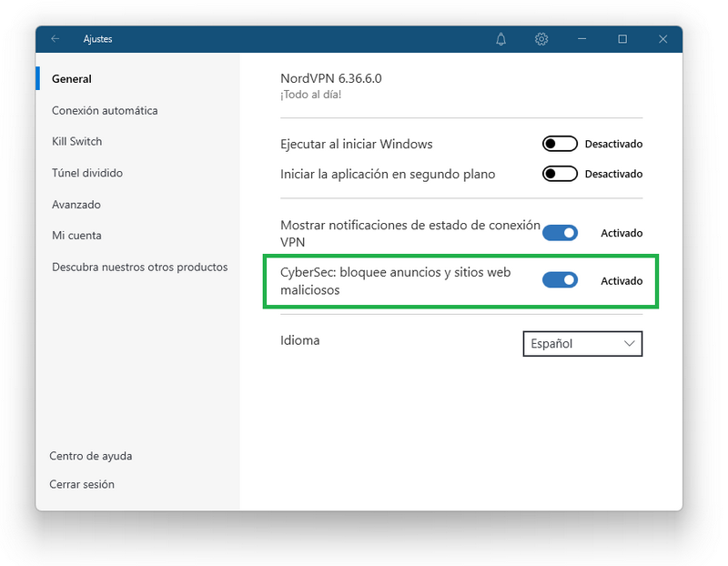
Task: Turn off the CyberSec toggle
Action: coord(560,280)
